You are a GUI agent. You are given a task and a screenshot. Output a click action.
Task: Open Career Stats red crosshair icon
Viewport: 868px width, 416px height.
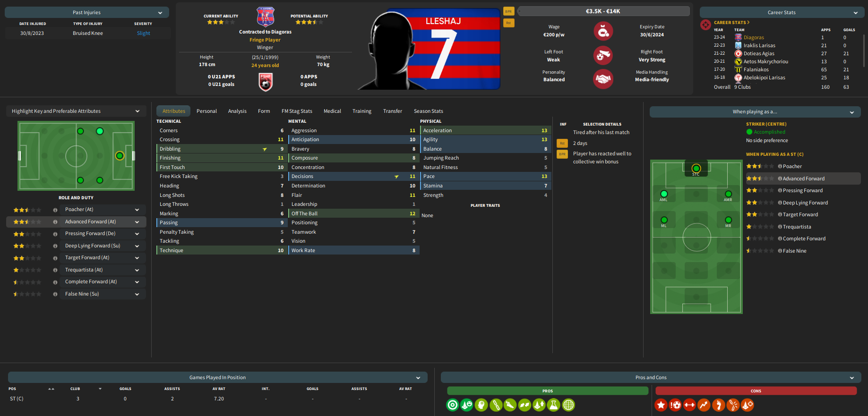[705, 25]
